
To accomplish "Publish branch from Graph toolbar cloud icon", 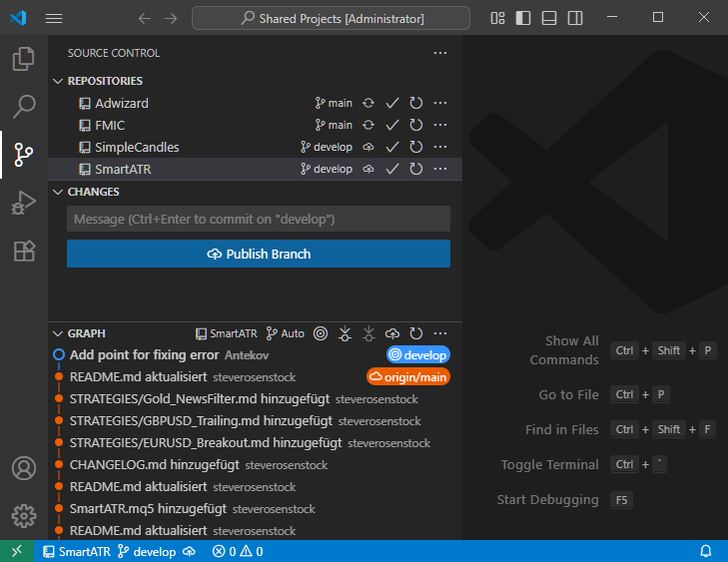I will point(392,333).
